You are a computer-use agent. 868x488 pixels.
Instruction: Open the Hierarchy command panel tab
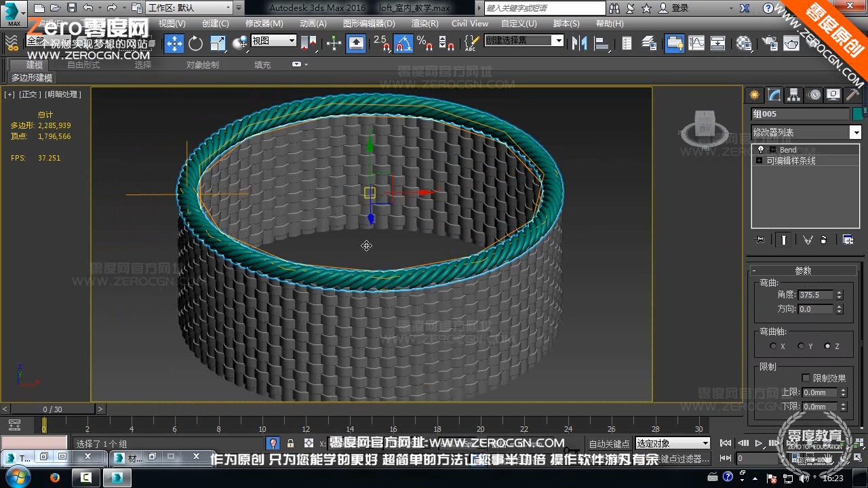coord(794,95)
